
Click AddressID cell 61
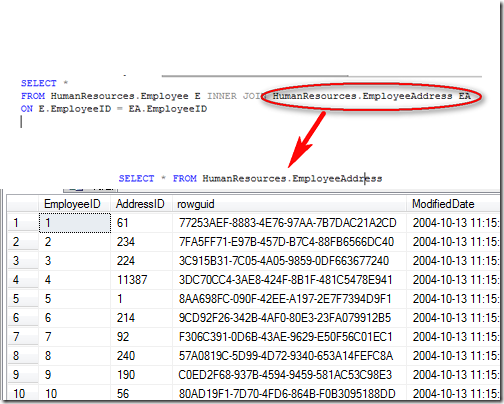(142, 223)
